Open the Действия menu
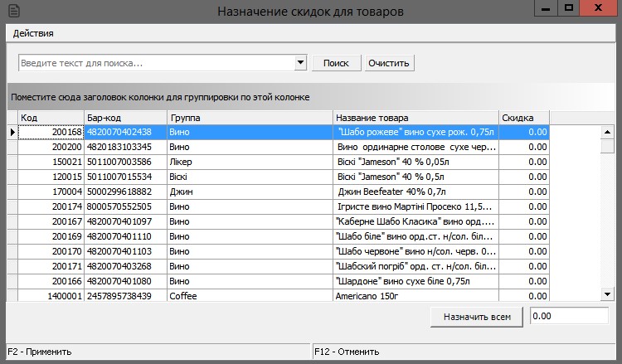 point(33,33)
